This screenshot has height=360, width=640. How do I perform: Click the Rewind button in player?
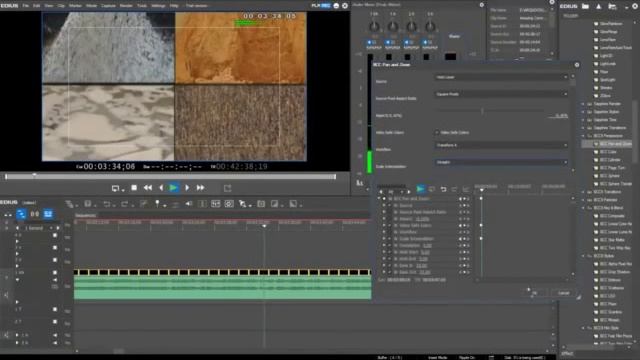pos(148,188)
